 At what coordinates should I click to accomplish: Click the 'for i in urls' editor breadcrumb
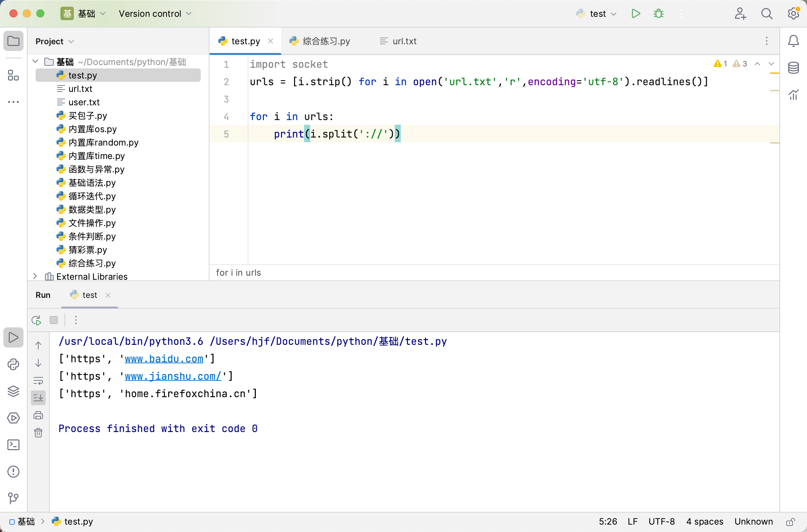coord(238,273)
